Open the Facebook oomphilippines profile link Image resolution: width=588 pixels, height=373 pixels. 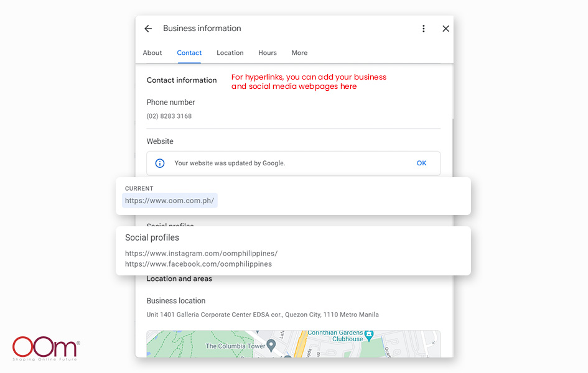[198, 264]
